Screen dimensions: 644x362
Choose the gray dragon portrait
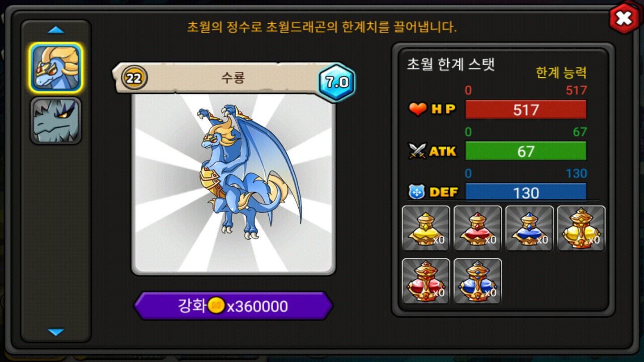point(56,121)
